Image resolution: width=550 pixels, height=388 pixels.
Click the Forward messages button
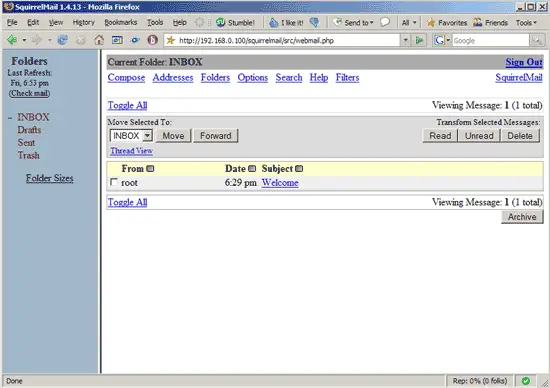point(216,136)
